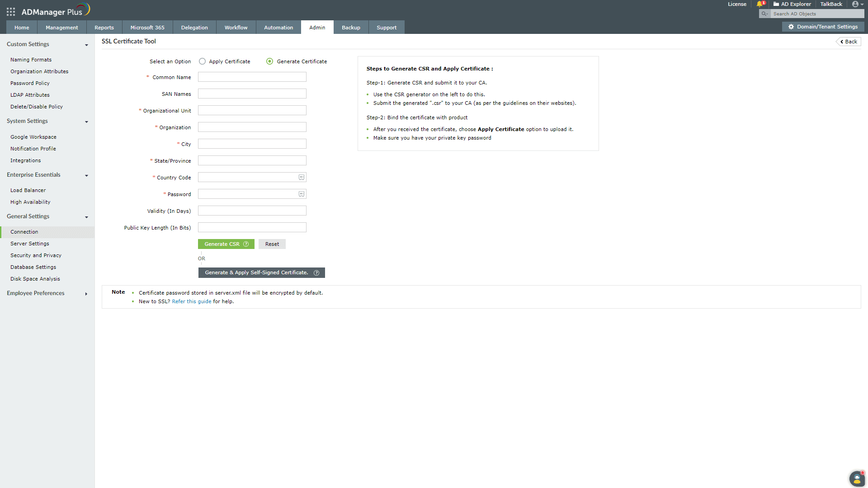Click the Password field icon

pos(302,194)
